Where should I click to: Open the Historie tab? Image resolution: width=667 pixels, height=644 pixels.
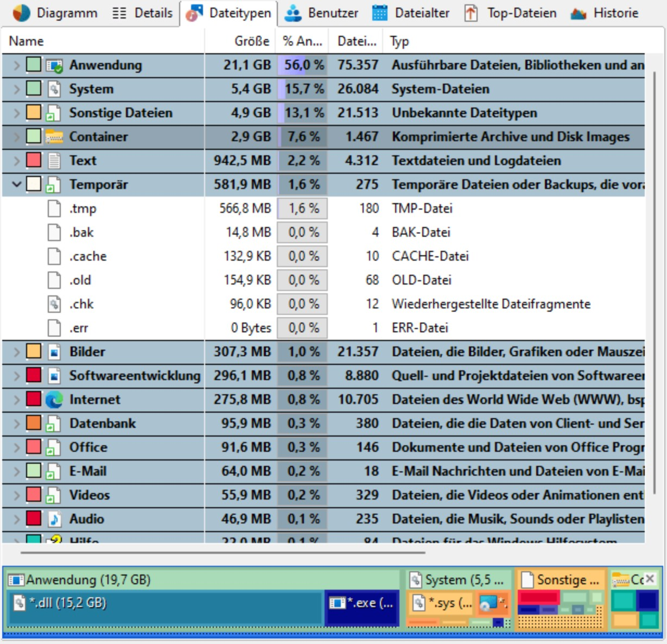604,13
